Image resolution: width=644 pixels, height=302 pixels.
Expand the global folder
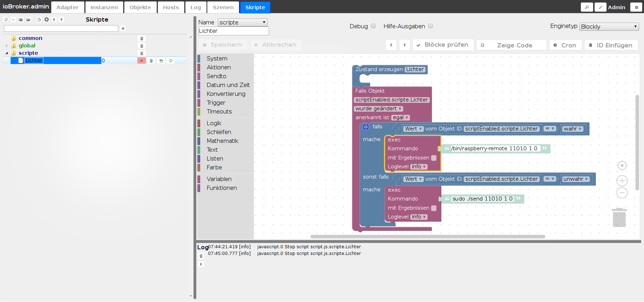pyautogui.click(x=7, y=46)
